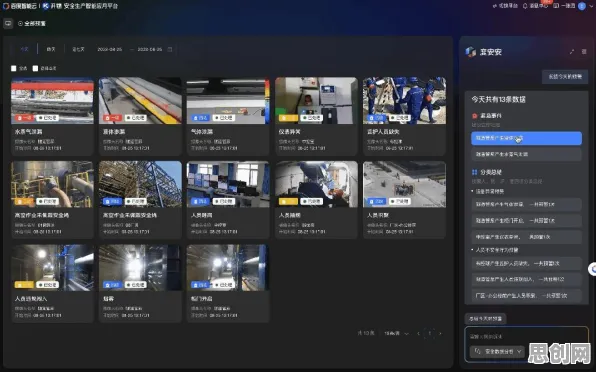Click blue level badge on 气体泄漏 card
The image size is (596, 372).
pos(200,118)
